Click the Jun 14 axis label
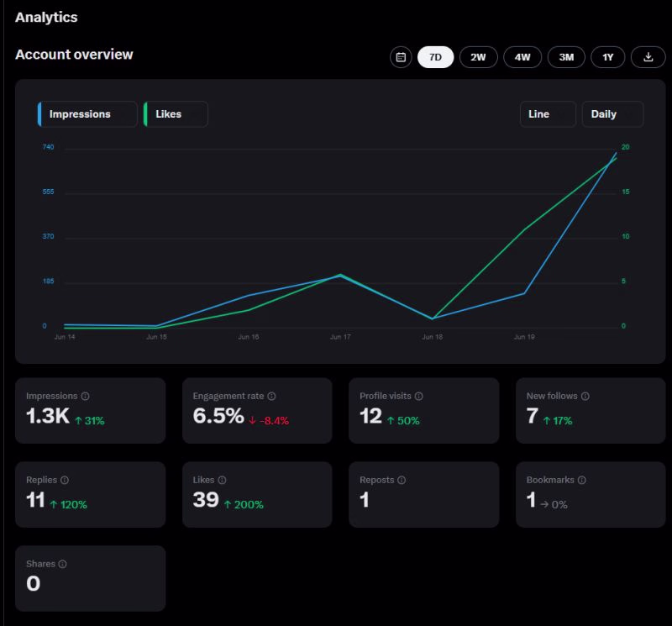Image resolution: width=672 pixels, height=626 pixels. (65, 337)
